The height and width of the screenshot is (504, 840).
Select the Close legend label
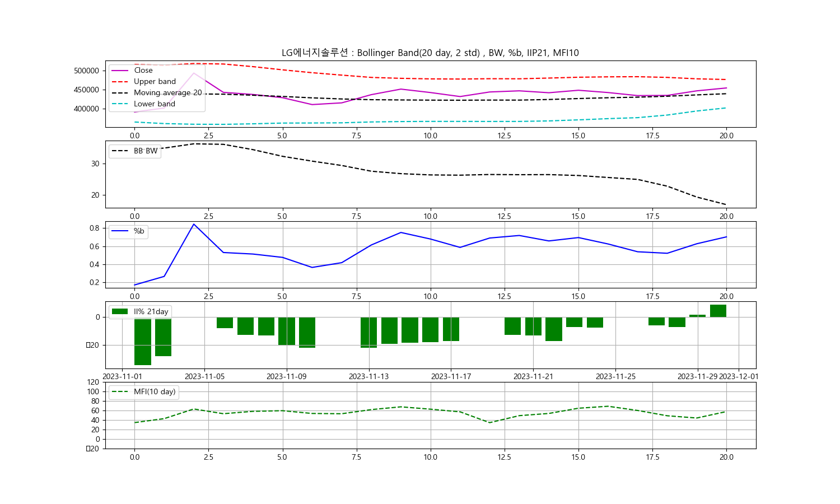[143, 70]
